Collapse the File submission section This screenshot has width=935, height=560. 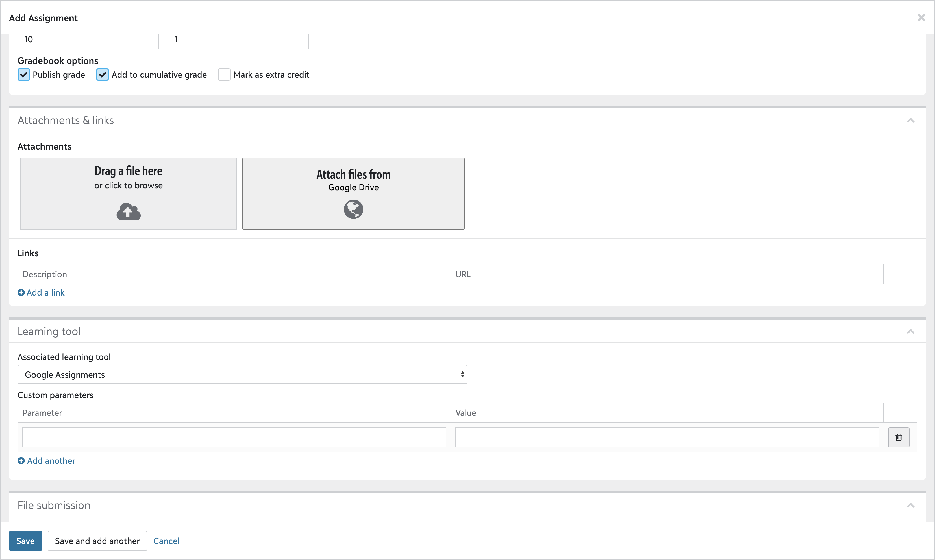(x=910, y=506)
